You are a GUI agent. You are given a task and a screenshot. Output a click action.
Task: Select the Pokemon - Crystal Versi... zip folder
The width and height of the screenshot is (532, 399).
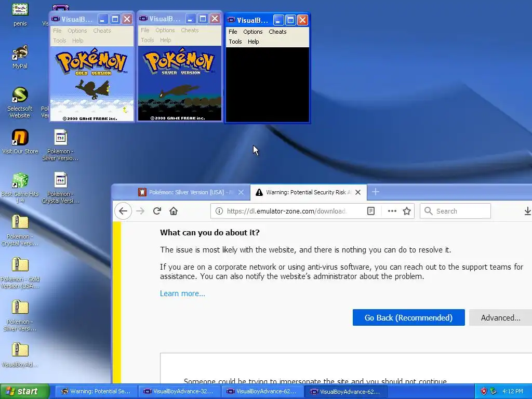pos(20,230)
